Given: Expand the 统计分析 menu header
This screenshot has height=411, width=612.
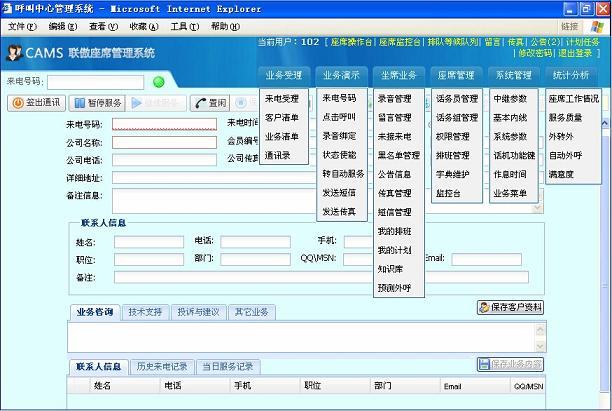Looking at the screenshot, I should pos(571,75).
